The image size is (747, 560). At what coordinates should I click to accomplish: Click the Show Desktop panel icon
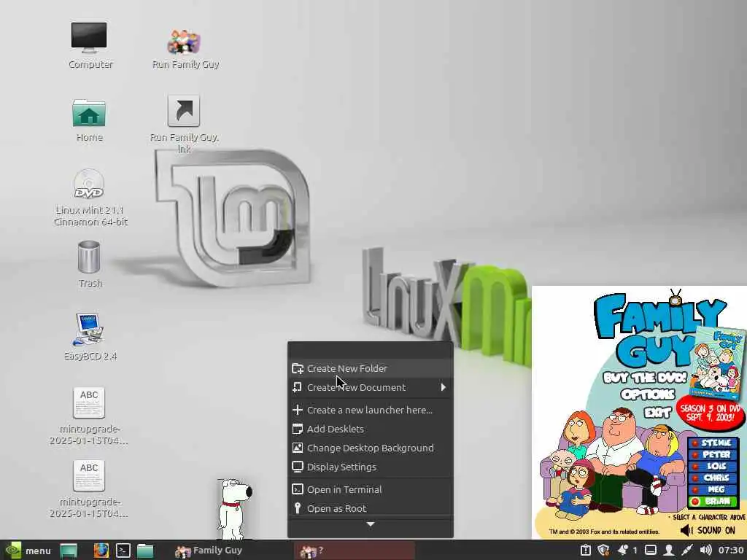69,551
